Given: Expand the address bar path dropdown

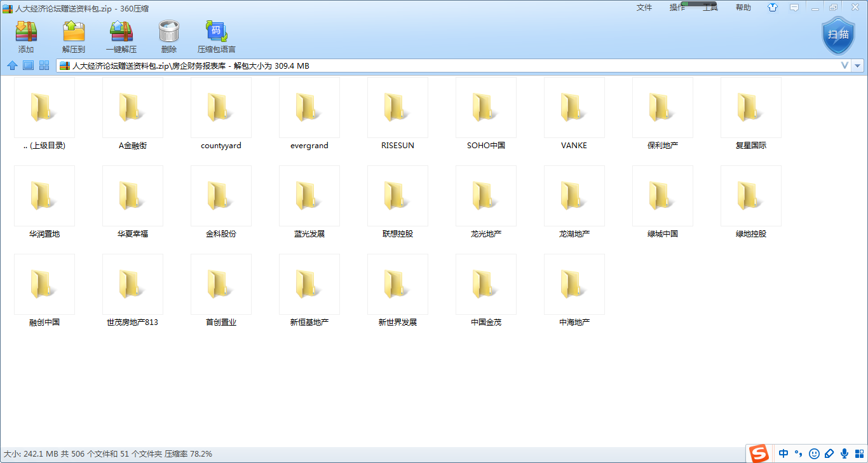Looking at the screenshot, I should pos(858,66).
